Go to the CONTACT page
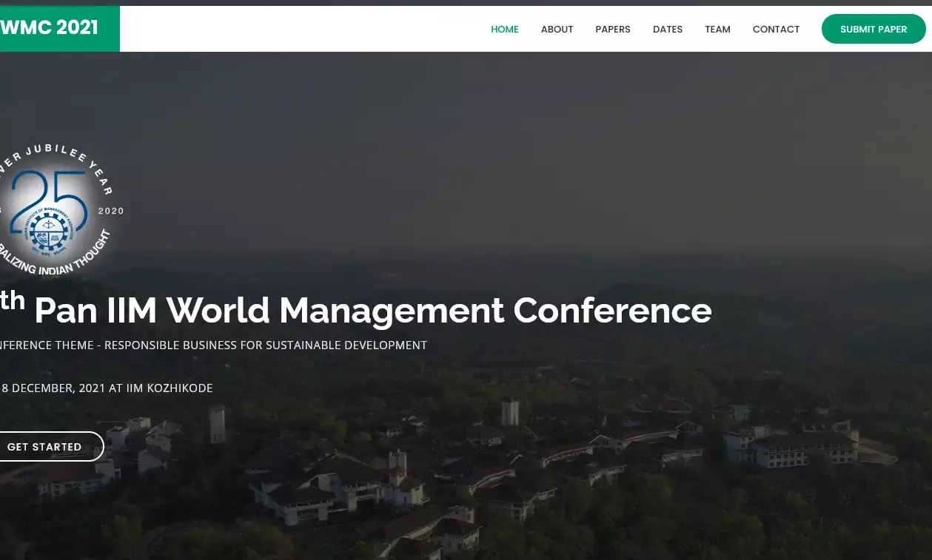The width and height of the screenshot is (932, 560). (x=776, y=29)
